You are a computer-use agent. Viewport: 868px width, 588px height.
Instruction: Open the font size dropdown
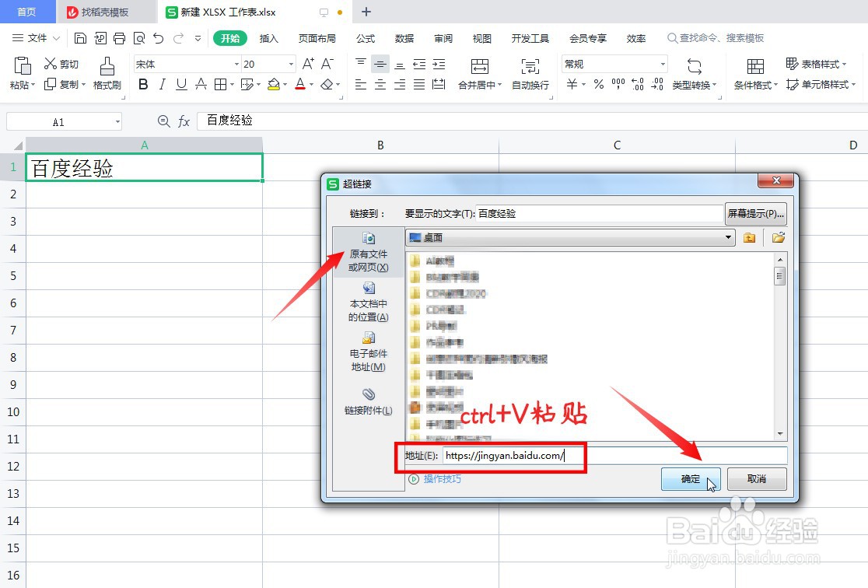point(291,65)
